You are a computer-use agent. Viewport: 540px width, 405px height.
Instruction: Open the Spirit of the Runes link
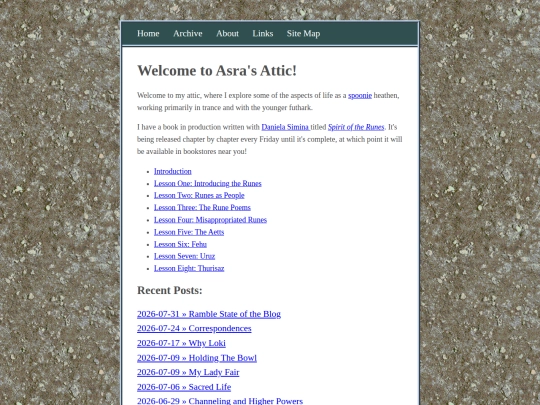coord(356,127)
